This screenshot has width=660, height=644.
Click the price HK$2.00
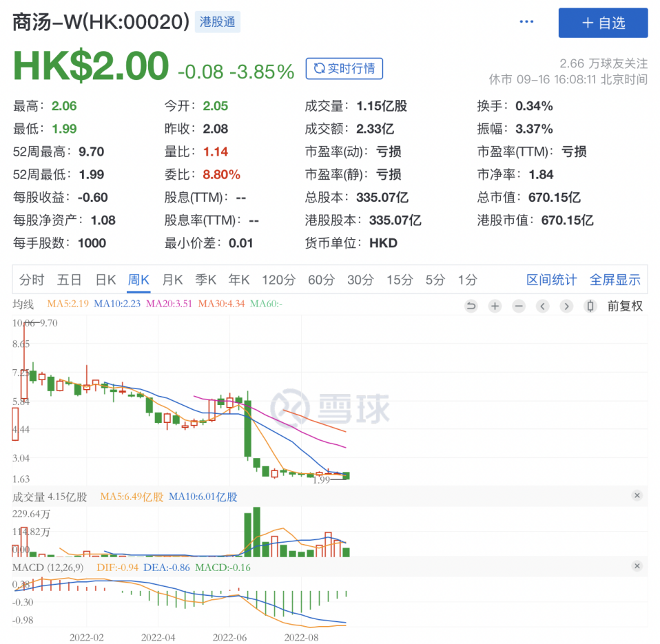coord(91,65)
